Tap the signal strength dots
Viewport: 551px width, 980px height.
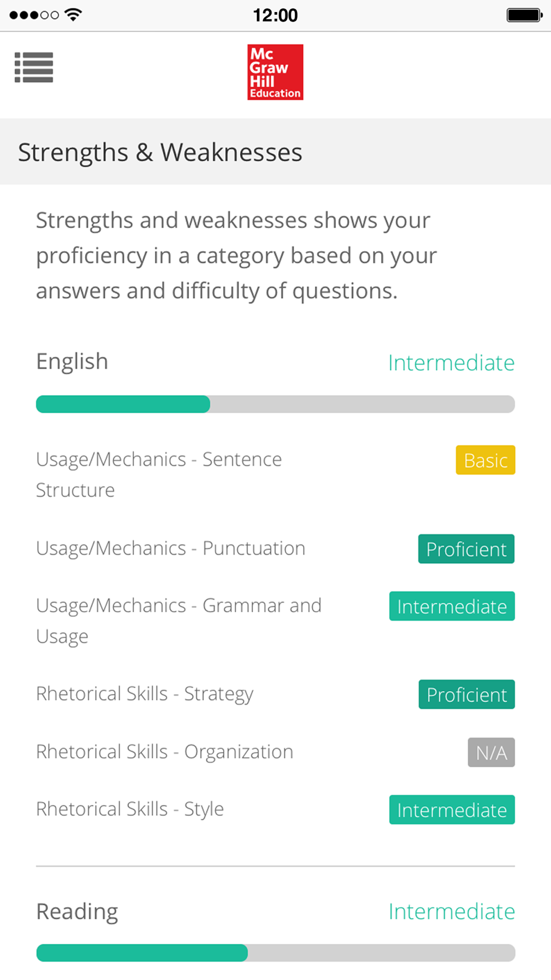point(34,15)
